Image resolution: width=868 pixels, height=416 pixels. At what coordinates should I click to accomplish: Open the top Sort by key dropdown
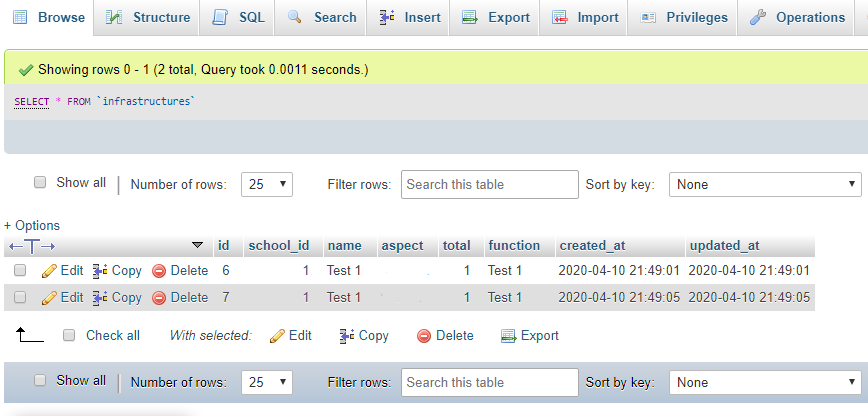(x=765, y=184)
